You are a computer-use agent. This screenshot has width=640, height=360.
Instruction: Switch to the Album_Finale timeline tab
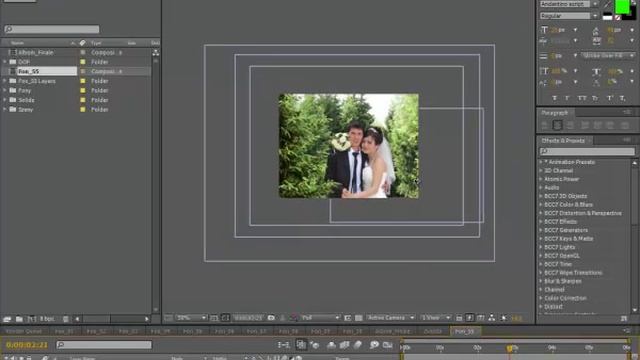click(x=393, y=331)
